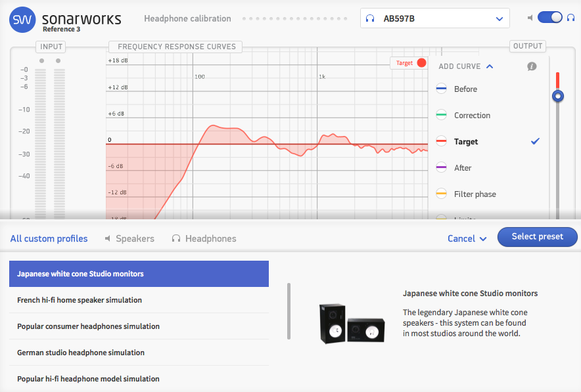Uncheck the Target curve checkmark

click(x=534, y=141)
